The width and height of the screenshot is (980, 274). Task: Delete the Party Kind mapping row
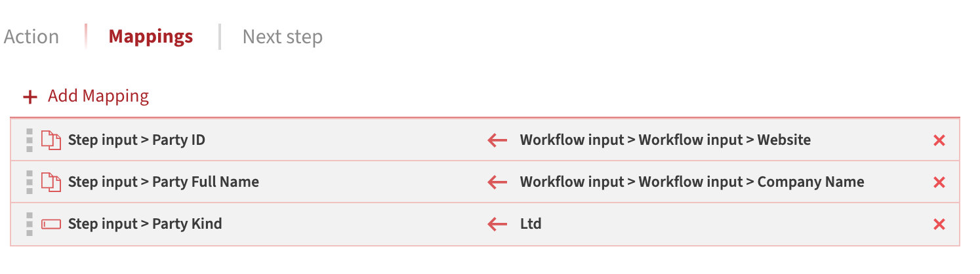pyautogui.click(x=939, y=224)
